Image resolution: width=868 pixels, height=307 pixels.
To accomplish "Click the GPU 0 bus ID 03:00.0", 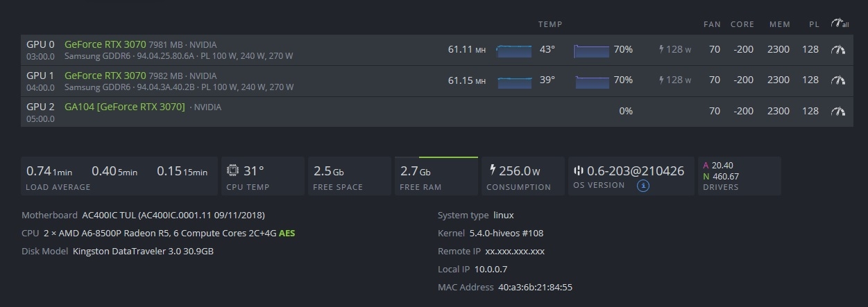I will 40,56.
